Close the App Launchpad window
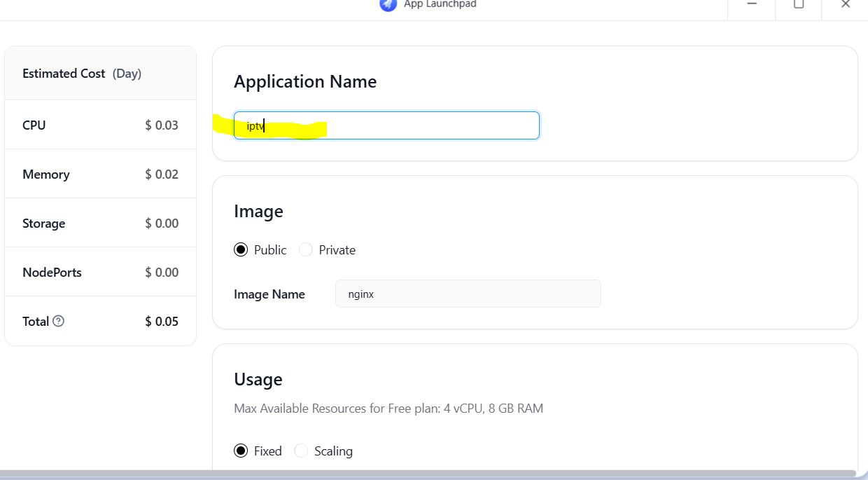This screenshot has width=868, height=480. [845, 4]
